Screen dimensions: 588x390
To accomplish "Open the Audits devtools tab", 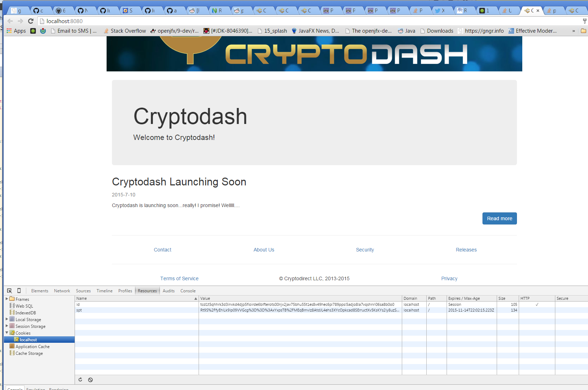I will 169,291.
